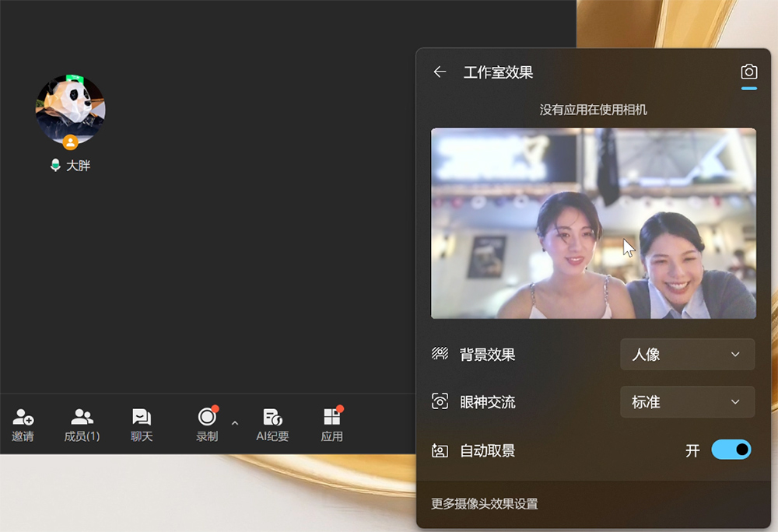
Task: Click the 眼神交流 eye contact icon
Action: (440, 402)
